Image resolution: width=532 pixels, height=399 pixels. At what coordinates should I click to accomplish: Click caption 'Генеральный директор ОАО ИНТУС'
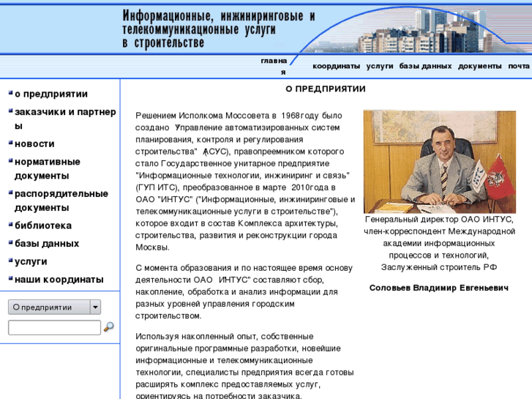[x=439, y=220]
